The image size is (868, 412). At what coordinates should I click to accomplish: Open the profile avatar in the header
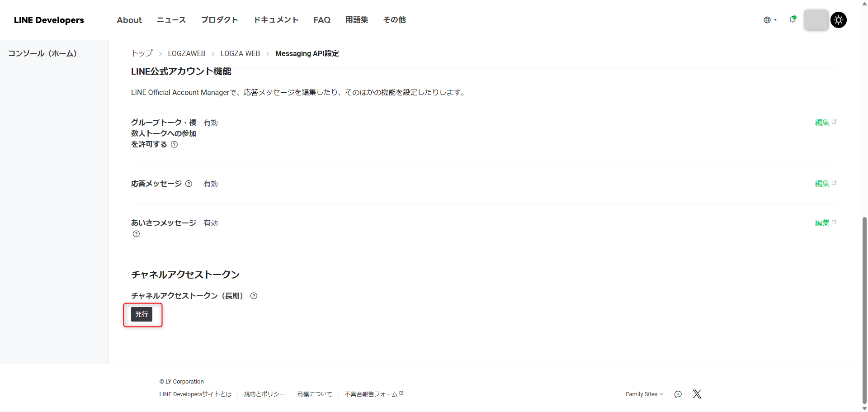point(816,20)
